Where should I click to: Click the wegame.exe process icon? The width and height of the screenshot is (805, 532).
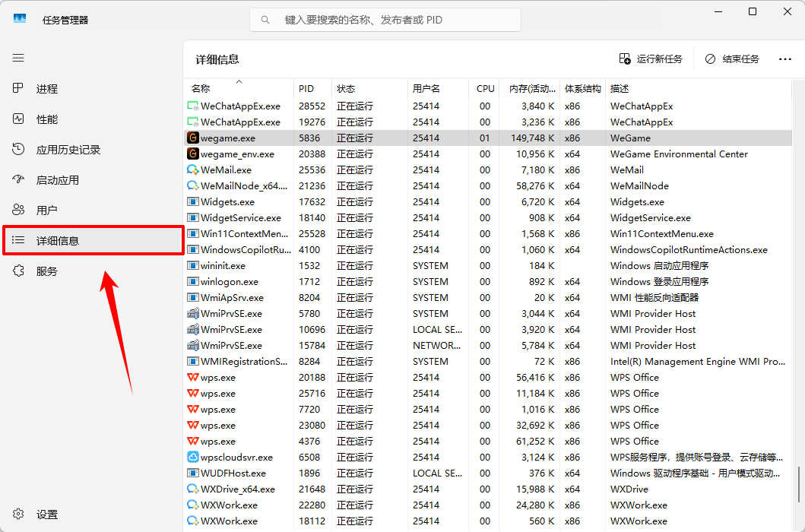click(x=192, y=138)
